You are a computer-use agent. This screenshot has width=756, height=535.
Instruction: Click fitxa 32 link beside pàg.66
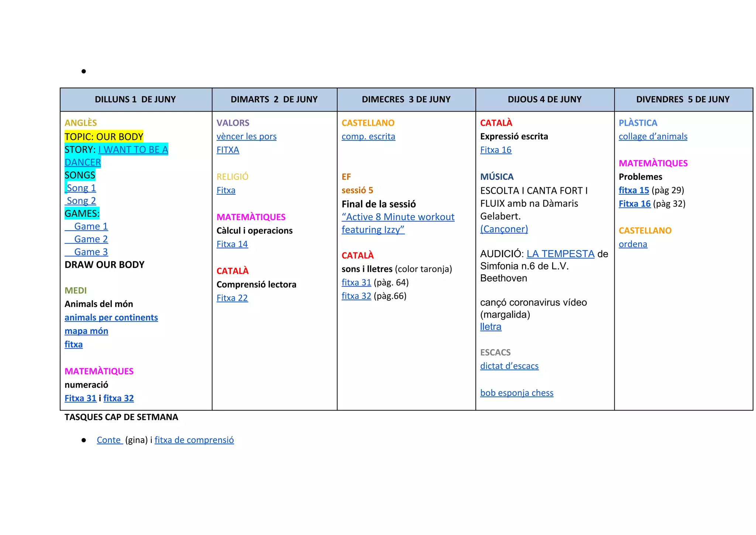coord(356,296)
